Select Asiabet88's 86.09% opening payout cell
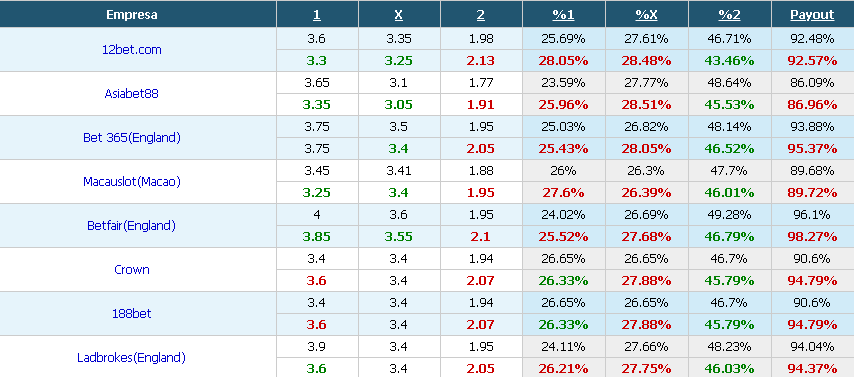854x377 pixels. pos(812,83)
